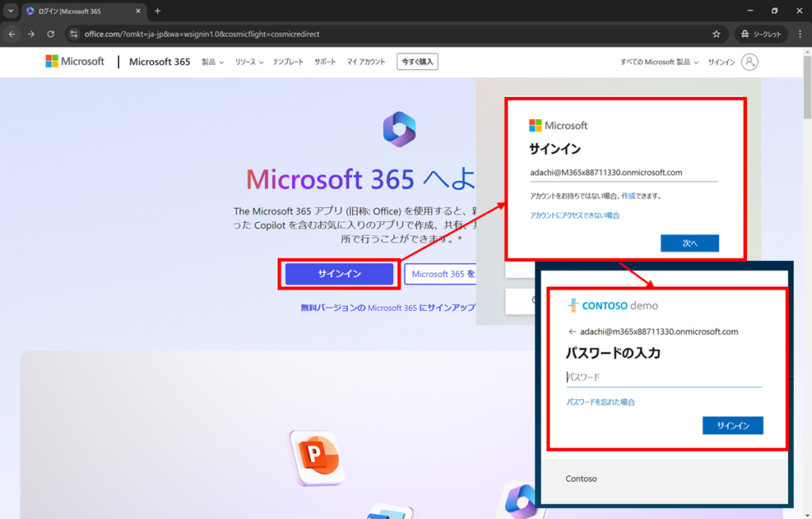The width and height of the screenshot is (812, 519).
Task: Expand the リソース menu
Action: click(x=250, y=62)
